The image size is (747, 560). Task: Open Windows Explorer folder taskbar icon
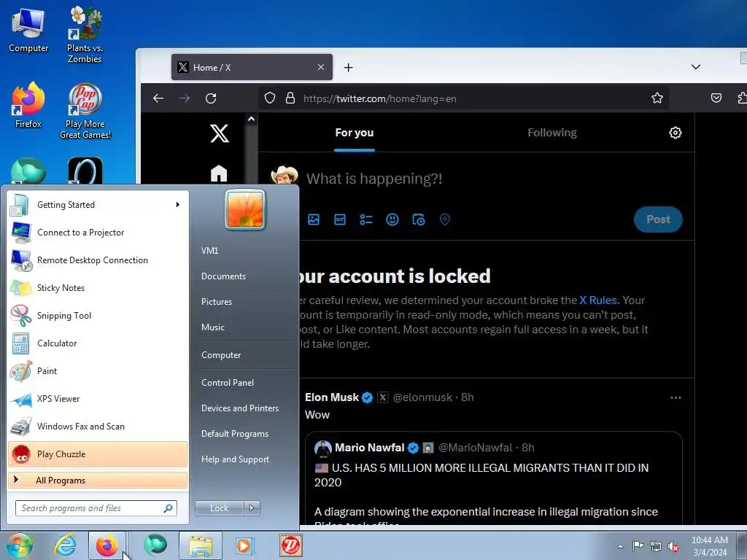[x=201, y=545]
